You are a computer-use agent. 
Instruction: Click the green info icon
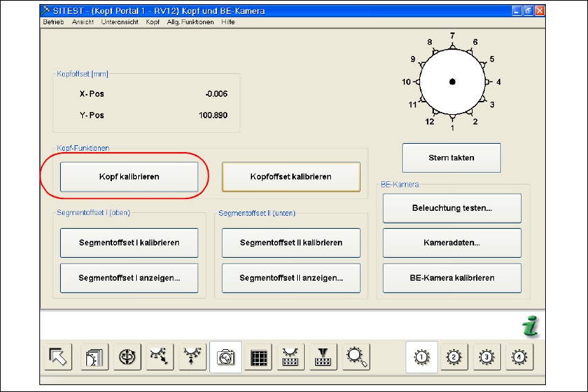point(530,326)
